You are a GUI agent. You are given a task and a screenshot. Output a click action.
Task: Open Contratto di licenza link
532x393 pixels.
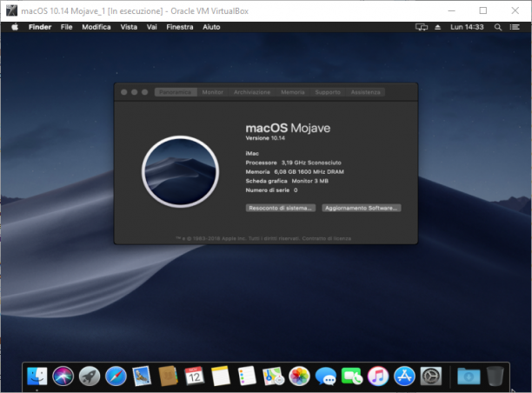click(x=326, y=238)
